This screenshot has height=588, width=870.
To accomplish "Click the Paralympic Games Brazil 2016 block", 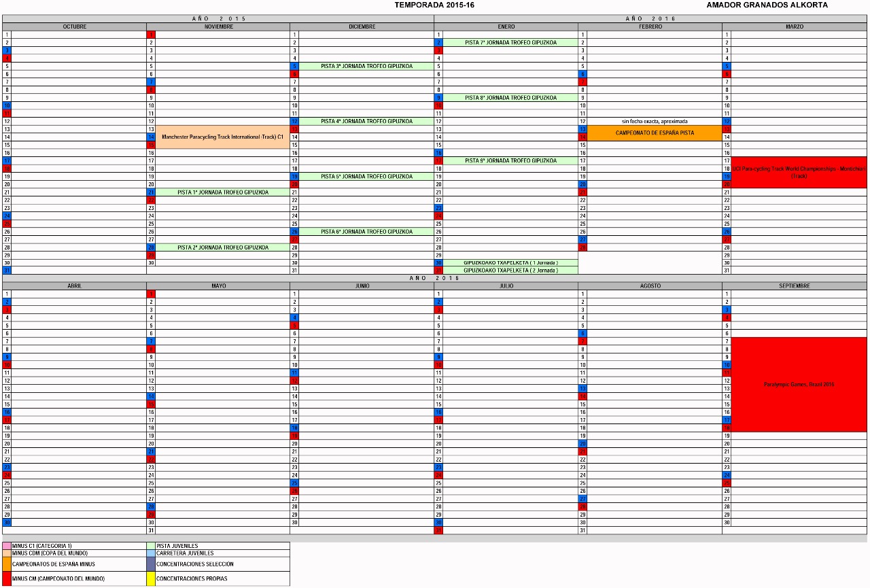I will point(799,384).
